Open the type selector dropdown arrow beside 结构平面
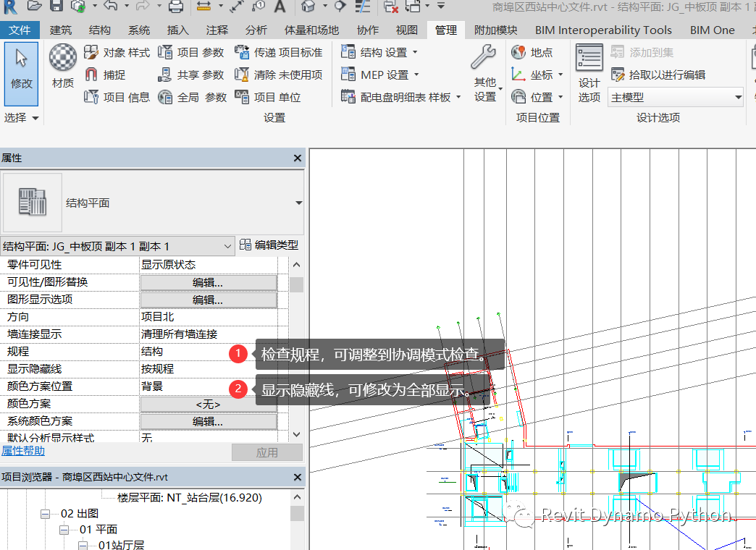This screenshot has height=550, width=756. (x=299, y=203)
